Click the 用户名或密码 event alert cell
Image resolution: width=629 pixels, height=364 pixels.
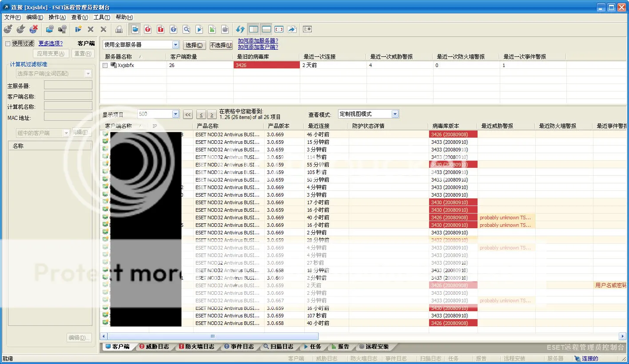pyautogui.click(x=610, y=285)
